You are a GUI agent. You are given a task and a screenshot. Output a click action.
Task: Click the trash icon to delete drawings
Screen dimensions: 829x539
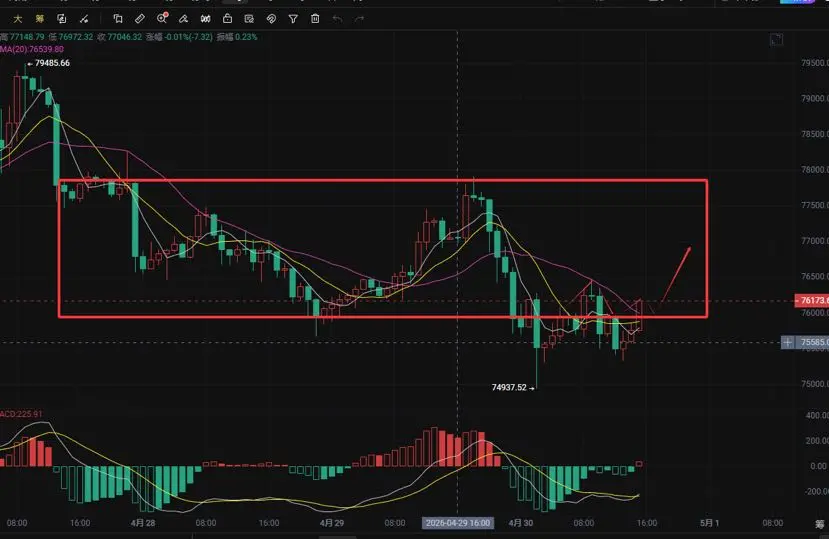(x=315, y=19)
